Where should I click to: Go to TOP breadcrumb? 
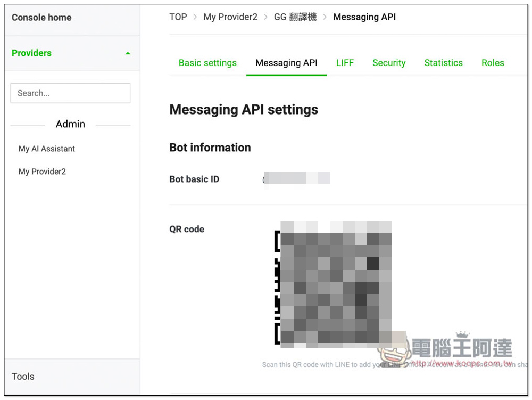[x=178, y=17]
